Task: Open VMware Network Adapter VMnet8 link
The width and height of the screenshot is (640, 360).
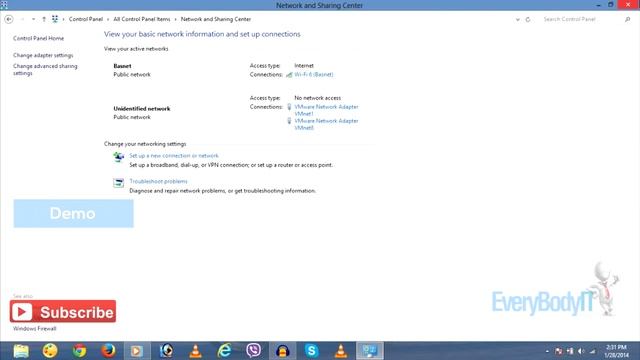Action: 326,124
